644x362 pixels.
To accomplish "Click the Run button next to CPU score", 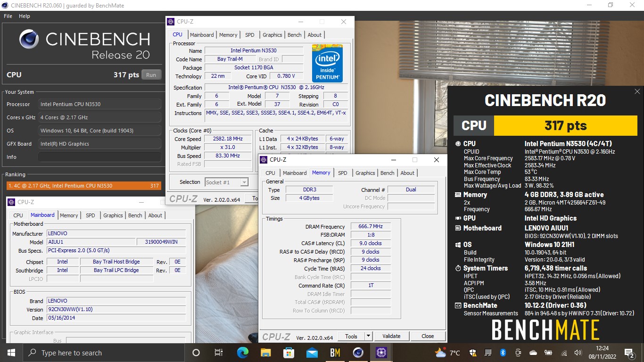I will point(151,75).
